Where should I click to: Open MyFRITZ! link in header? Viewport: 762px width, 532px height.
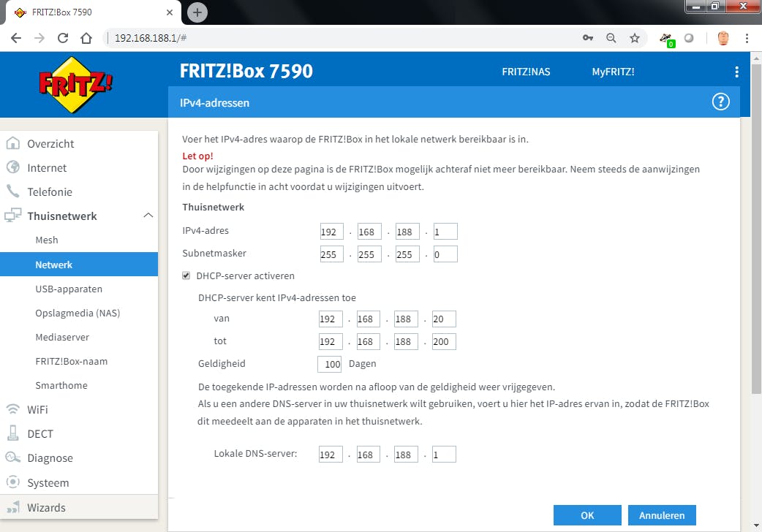[613, 72]
